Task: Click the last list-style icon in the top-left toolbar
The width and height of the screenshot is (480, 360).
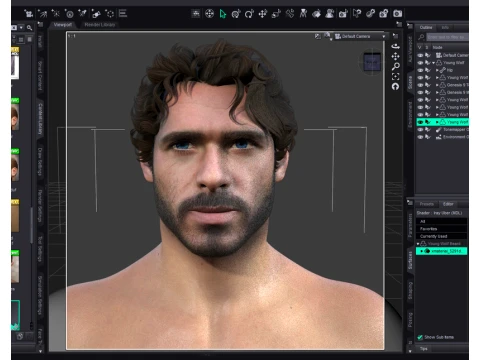Action: pyautogui.click(x=123, y=14)
